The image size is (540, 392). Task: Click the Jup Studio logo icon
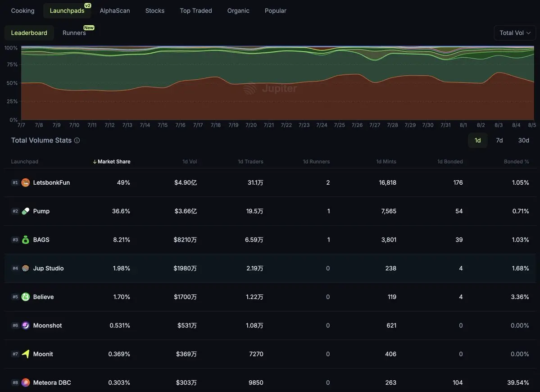click(26, 269)
